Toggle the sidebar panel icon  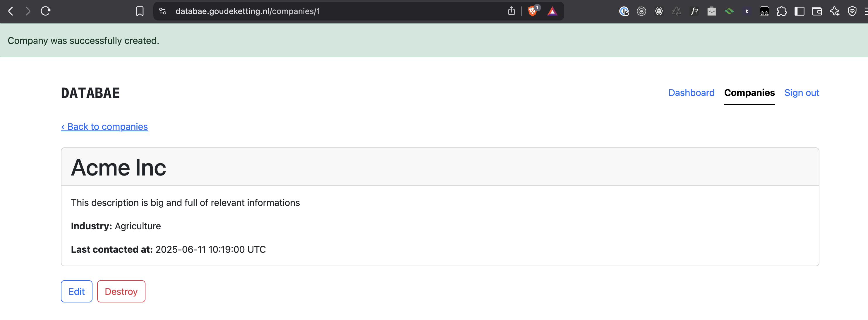coord(799,11)
